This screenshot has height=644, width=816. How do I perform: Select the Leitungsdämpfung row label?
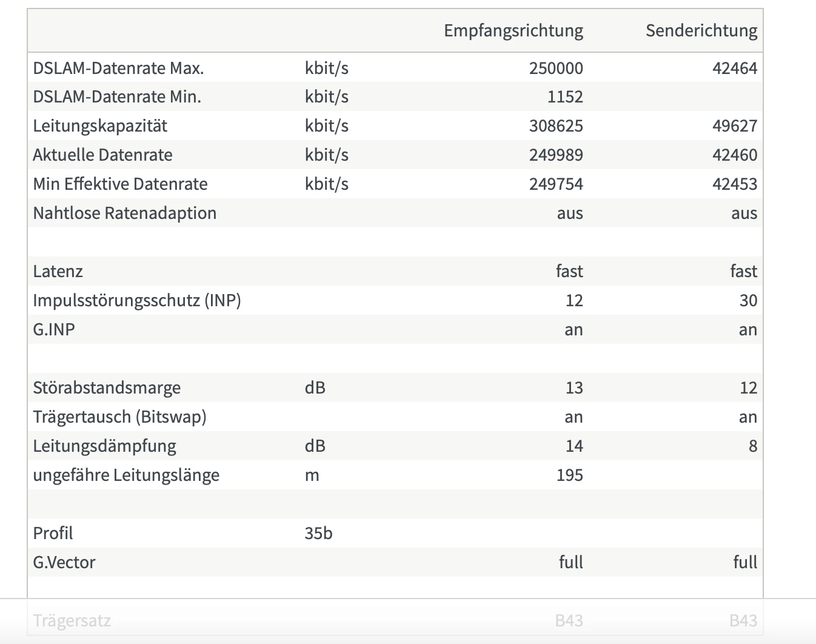[x=104, y=446]
